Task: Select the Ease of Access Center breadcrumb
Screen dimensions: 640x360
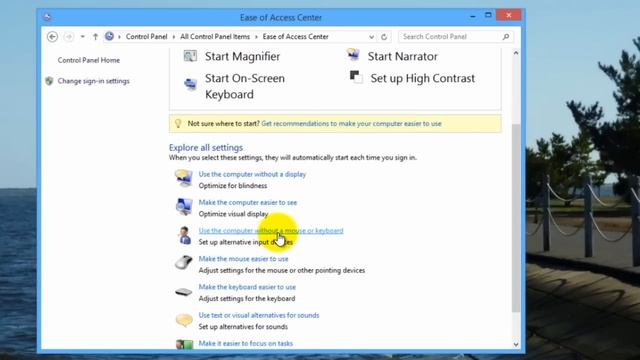Action: click(296, 37)
